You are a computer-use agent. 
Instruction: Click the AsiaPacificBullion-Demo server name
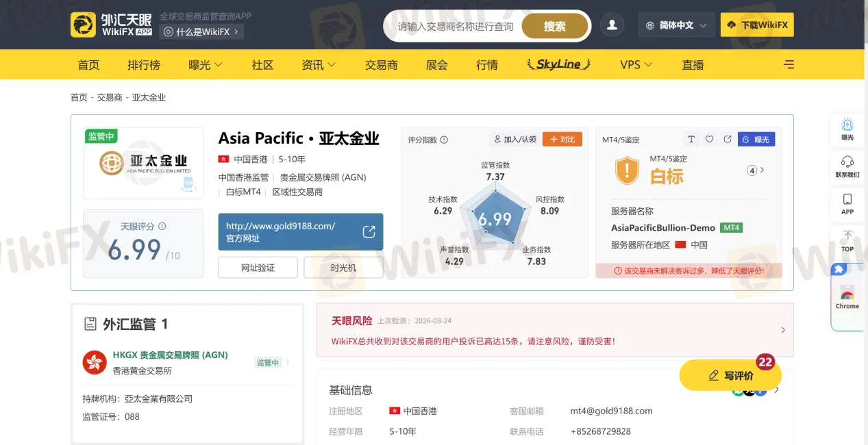663,227
